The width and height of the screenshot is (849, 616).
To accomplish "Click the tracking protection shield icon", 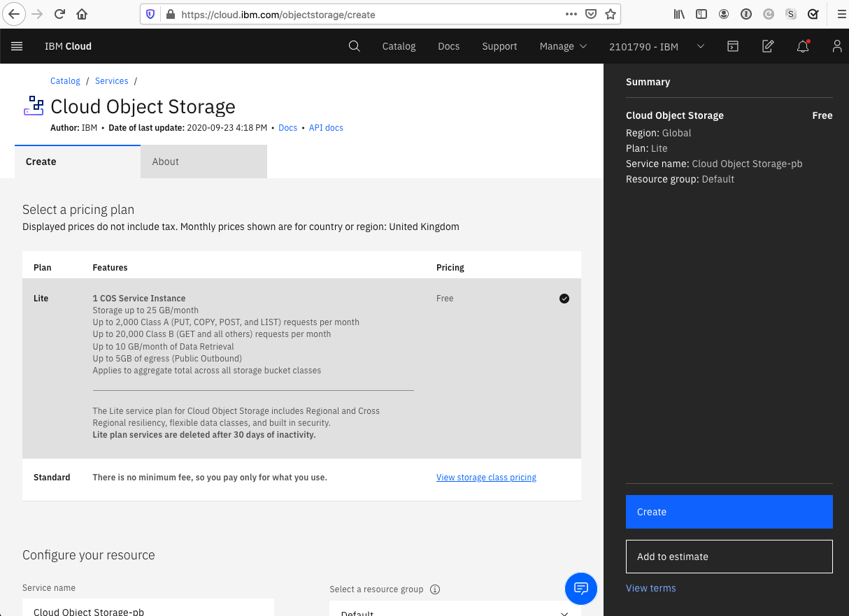I will pyautogui.click(x=150, y=14).
